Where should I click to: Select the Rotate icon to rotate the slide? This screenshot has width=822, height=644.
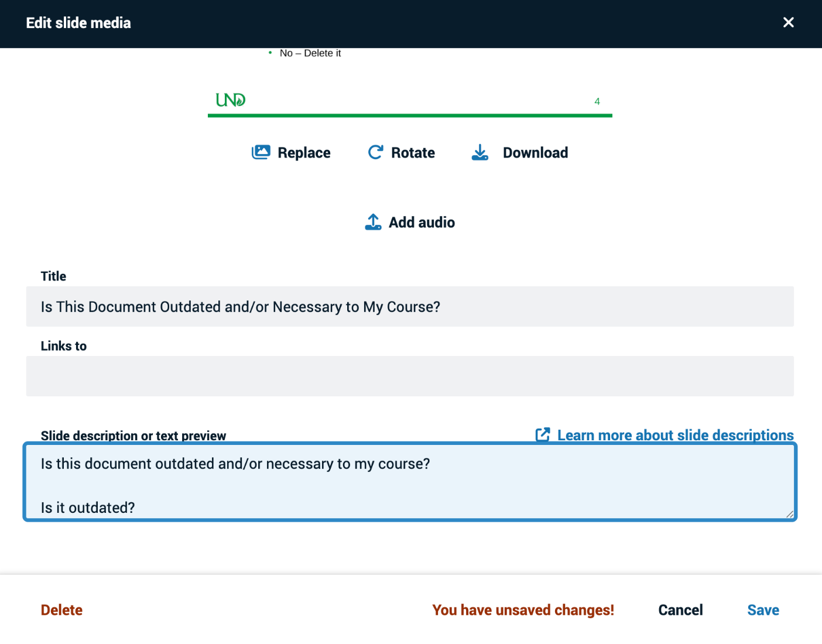point(375,152)
